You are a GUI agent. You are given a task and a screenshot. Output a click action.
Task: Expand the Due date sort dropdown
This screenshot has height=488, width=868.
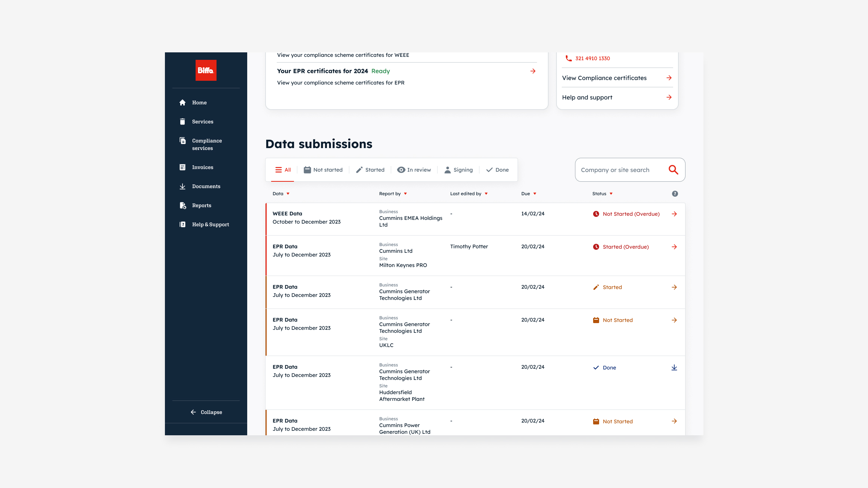click(x=534, y=193)
